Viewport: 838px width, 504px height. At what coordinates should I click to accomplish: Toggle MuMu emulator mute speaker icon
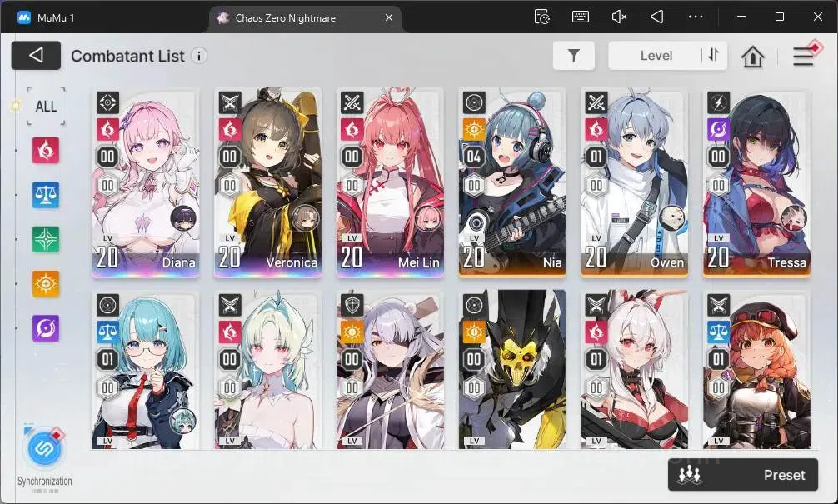(x=619, y=17)
